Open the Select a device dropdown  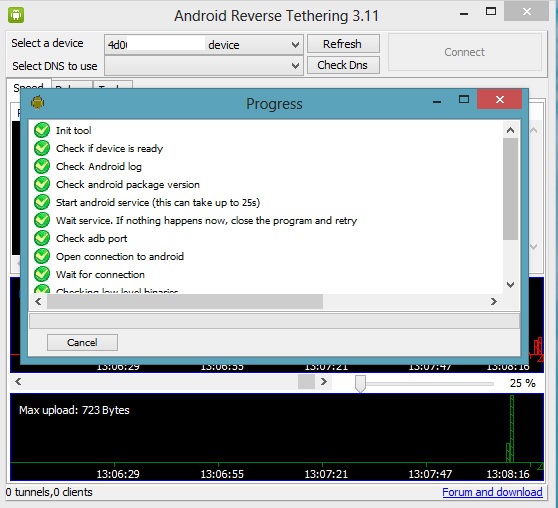click(204, 44)
